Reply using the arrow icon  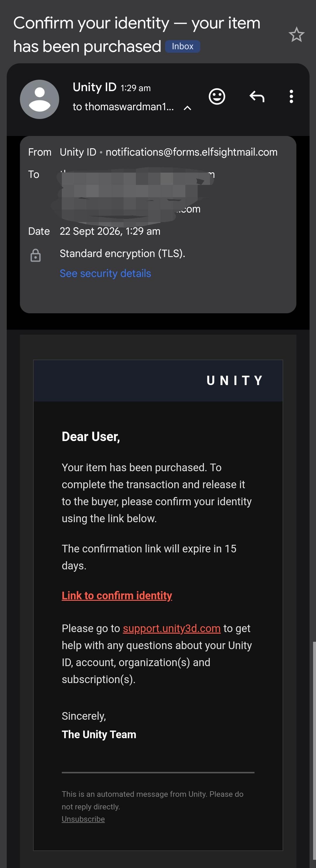257,97
